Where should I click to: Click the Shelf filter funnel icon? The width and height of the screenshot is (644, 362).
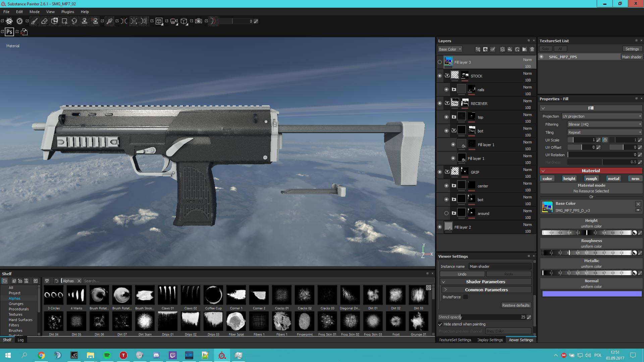pos(47,281)
